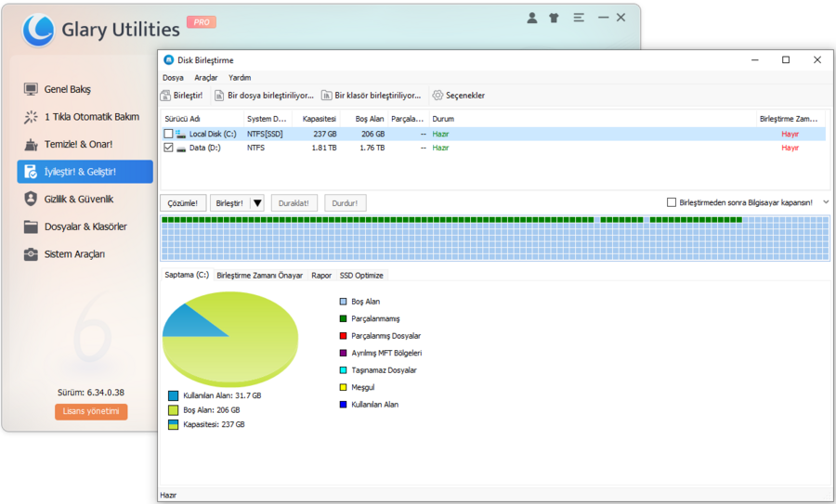Open the Yardım menu
This screenshot has height=504, width=836.
tap(240, 78)
